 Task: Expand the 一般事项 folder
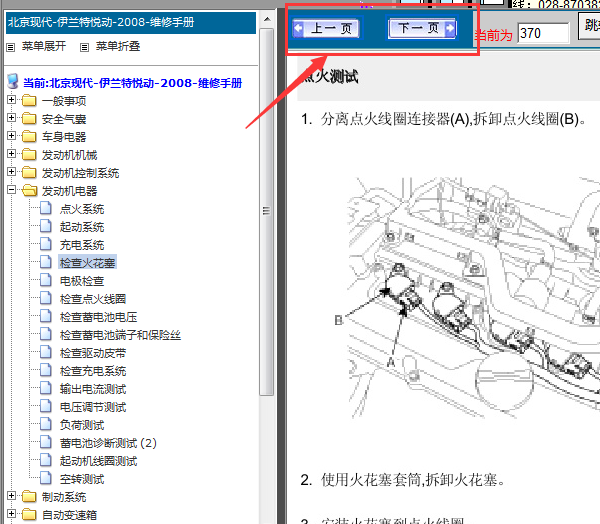pyautogui.click(x=11, y=100)
